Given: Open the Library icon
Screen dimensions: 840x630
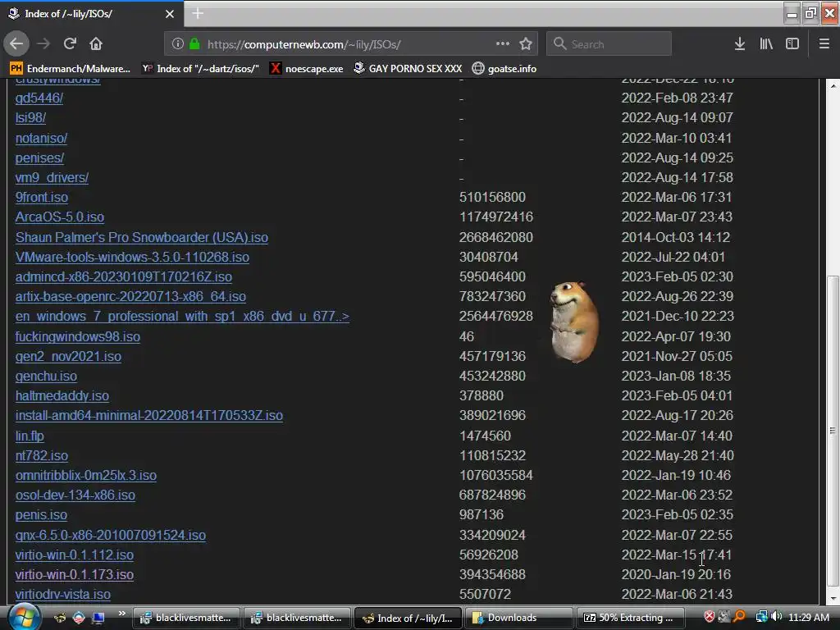Looking at the screenshot, I should [x=766, y=44].
